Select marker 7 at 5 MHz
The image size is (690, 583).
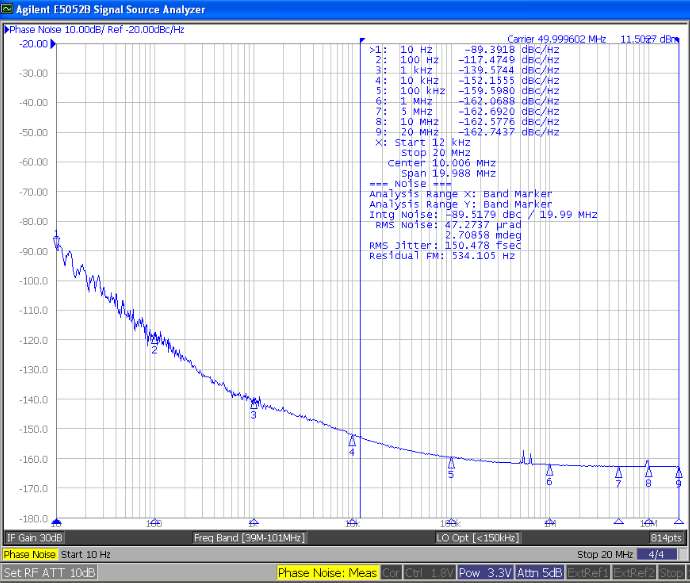click(618, 472)
